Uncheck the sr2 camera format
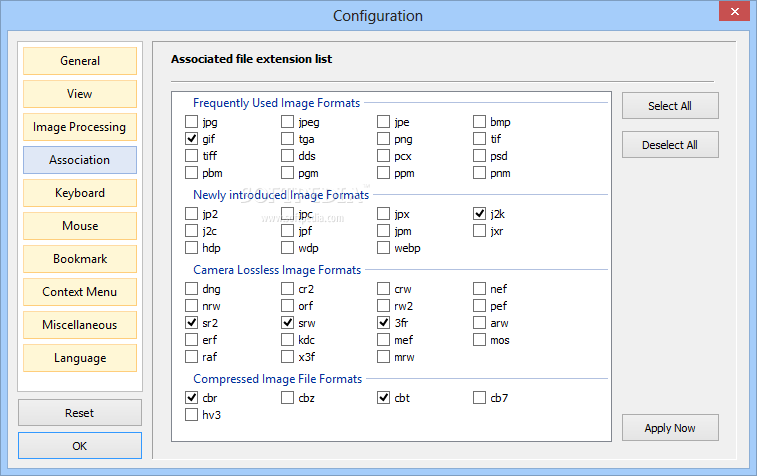Image resolution: width=757 pixels, height=476 pixels. coord(191,322)
